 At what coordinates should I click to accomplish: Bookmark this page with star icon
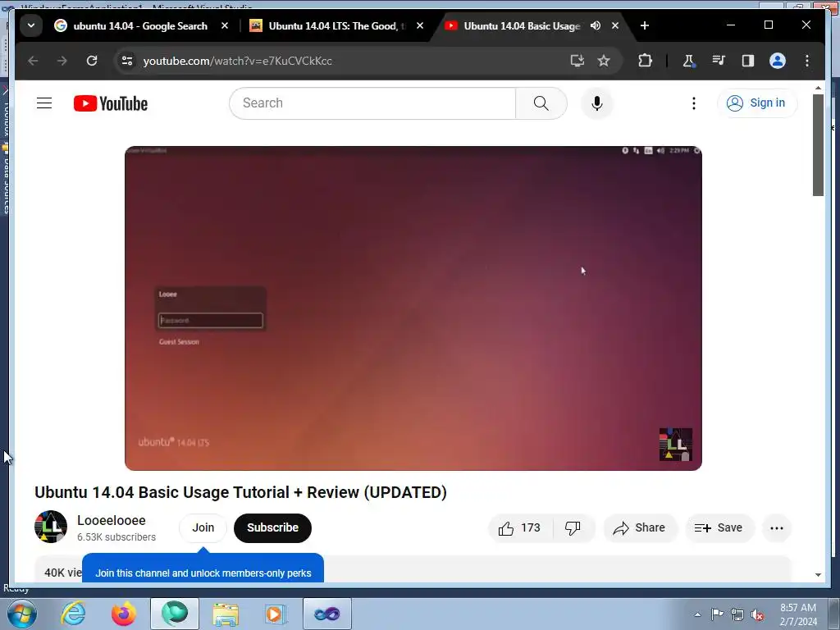pyautogui.click(x=604, y=61)
